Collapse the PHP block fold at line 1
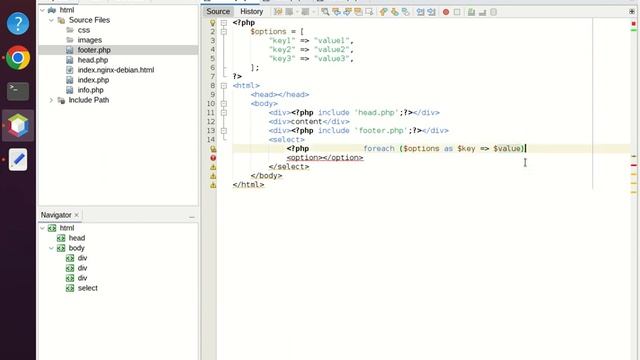 pyautogui.click(x=224, y=23)
